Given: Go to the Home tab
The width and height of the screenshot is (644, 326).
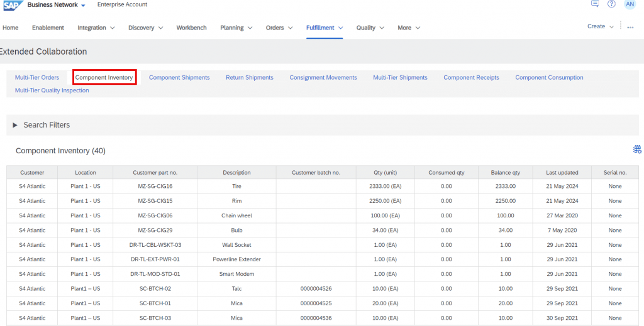Looking at the screenshot, I should click(x=10, y=28).
